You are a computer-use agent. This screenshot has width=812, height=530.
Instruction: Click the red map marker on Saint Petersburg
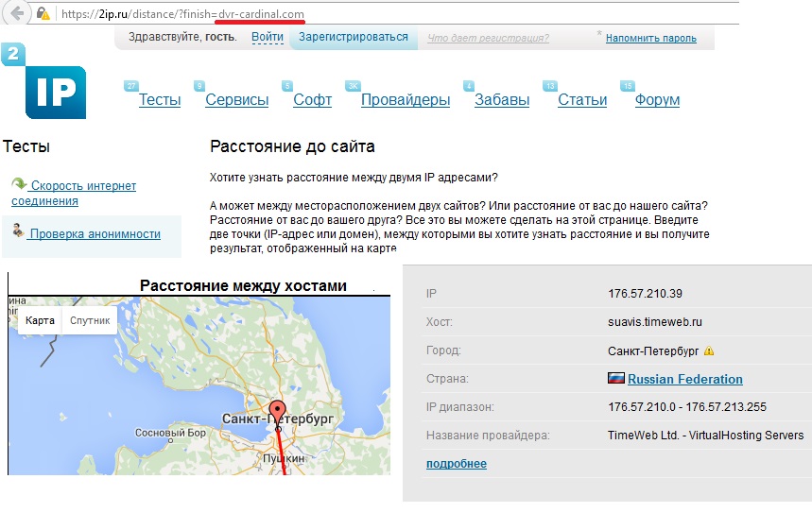(277, 413)
